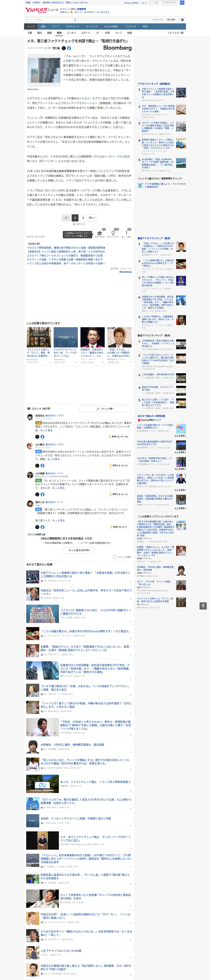Click コメントを書く button
This screenshot has height=980, width=210.
point(105,409)
